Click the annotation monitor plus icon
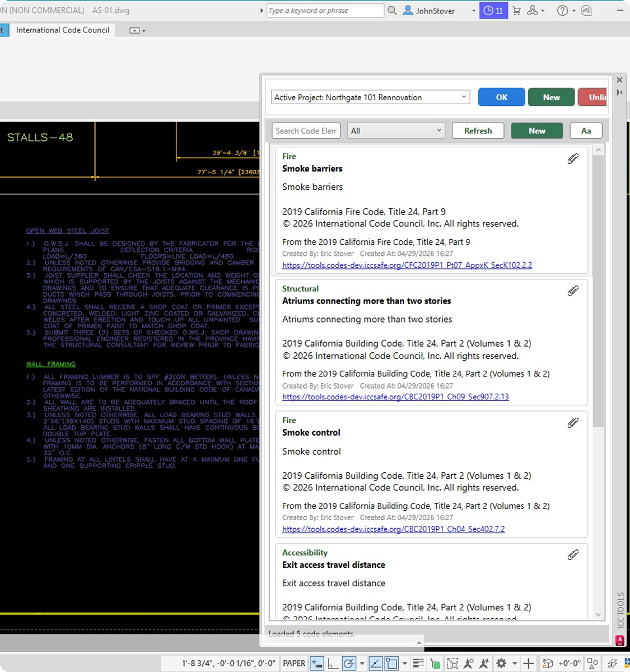The image size is (630, 672). (x=528, y=664)
